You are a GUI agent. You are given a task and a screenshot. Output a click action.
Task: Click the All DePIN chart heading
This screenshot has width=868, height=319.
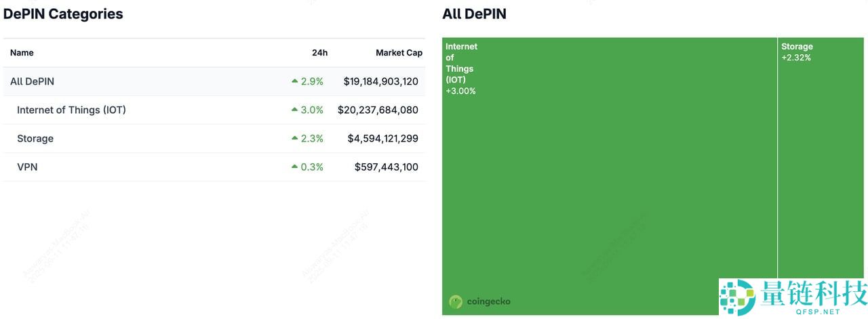click(x=474, y=14)
